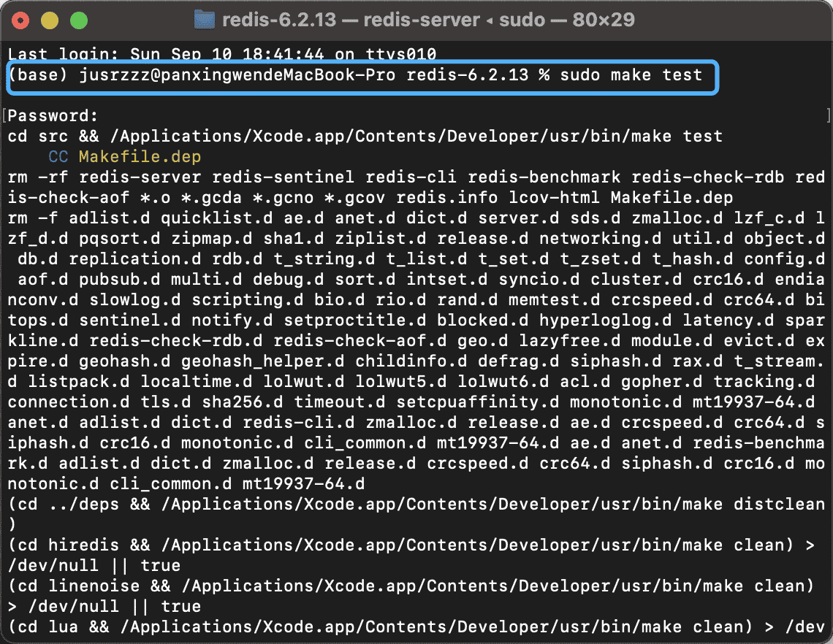Click the '(cd ../deps' output line
Viewport: 833px width, 644px height.
tap(417, 504)
